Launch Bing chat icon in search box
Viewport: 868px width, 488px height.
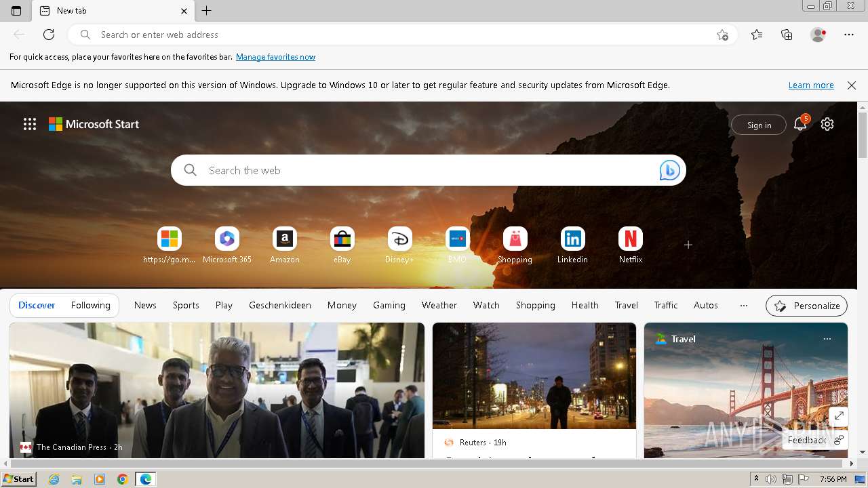[669, 170]
